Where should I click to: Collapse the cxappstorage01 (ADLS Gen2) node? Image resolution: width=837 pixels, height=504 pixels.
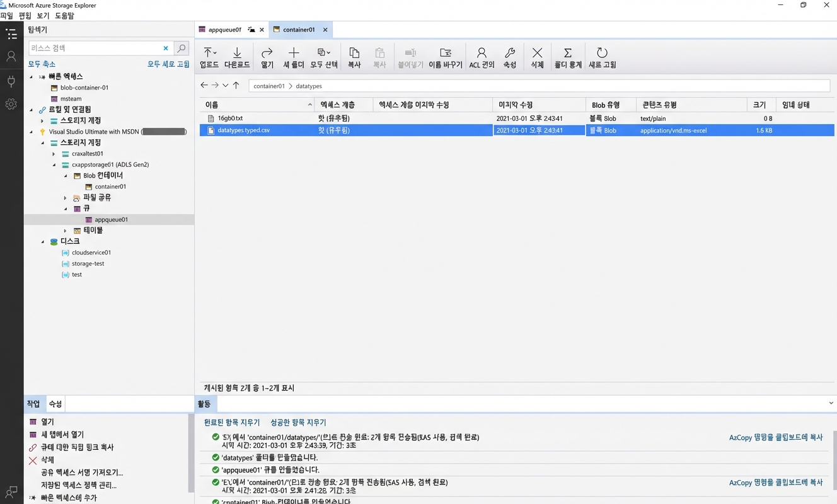tap(54, 164)
